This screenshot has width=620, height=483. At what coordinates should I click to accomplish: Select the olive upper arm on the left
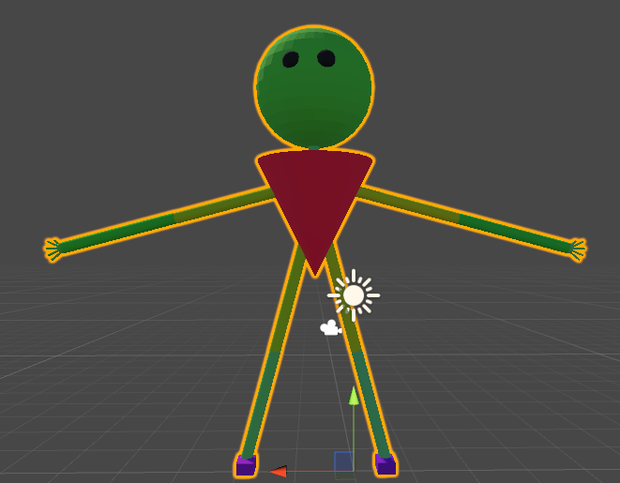(224, 205)
